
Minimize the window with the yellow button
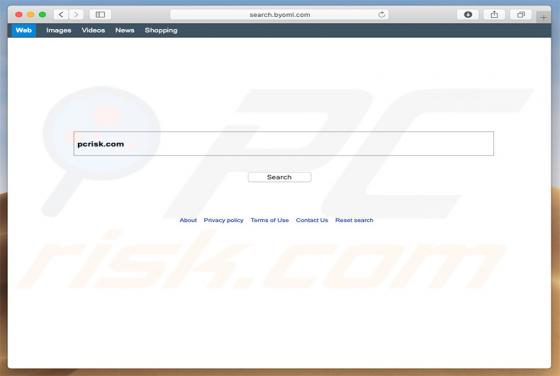point(31,15)
